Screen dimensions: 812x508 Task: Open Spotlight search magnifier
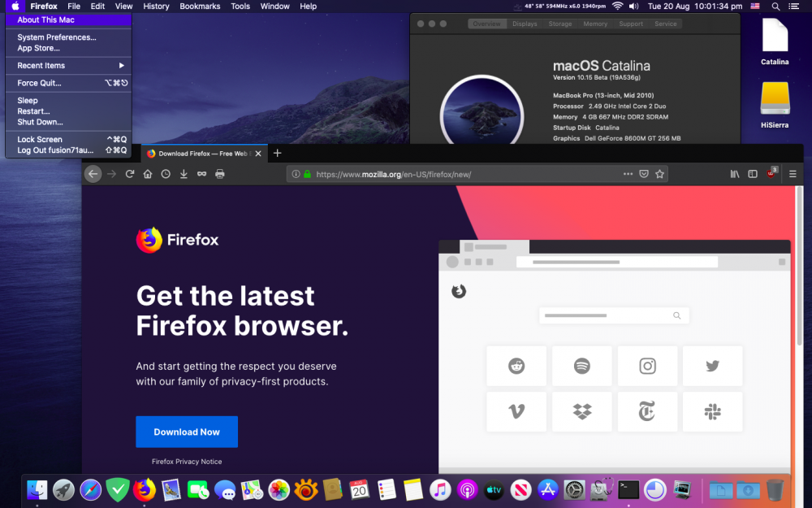[x=775, y=7]
